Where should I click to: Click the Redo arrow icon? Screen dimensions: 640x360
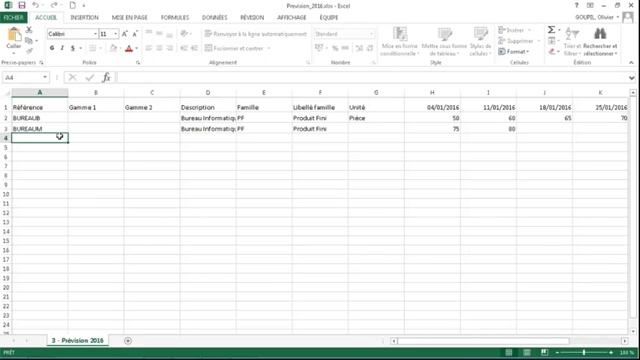tap(53, 5)
